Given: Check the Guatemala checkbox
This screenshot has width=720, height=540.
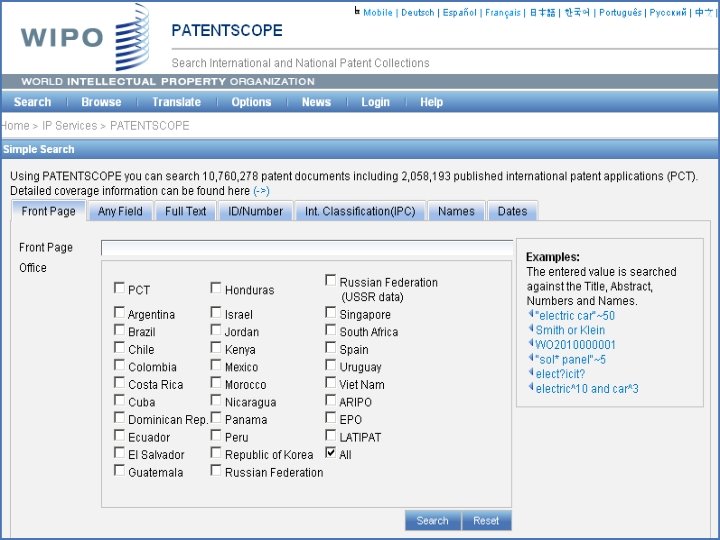Looking at the screenshot, I should [119, 471].
